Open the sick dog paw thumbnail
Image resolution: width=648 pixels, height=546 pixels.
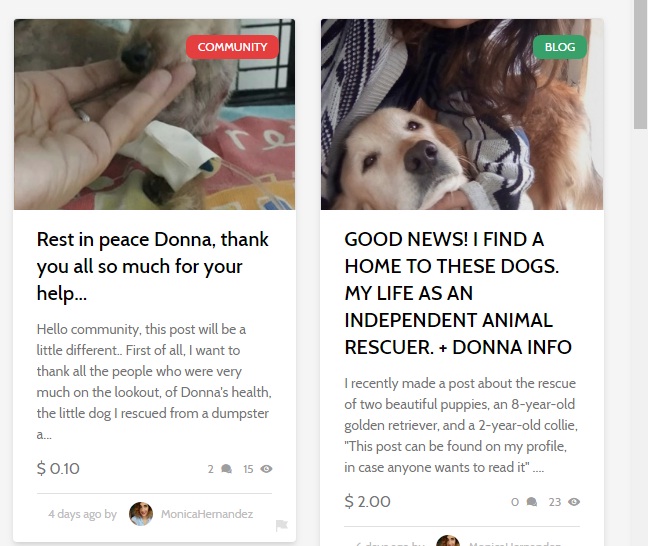[155, 114]
